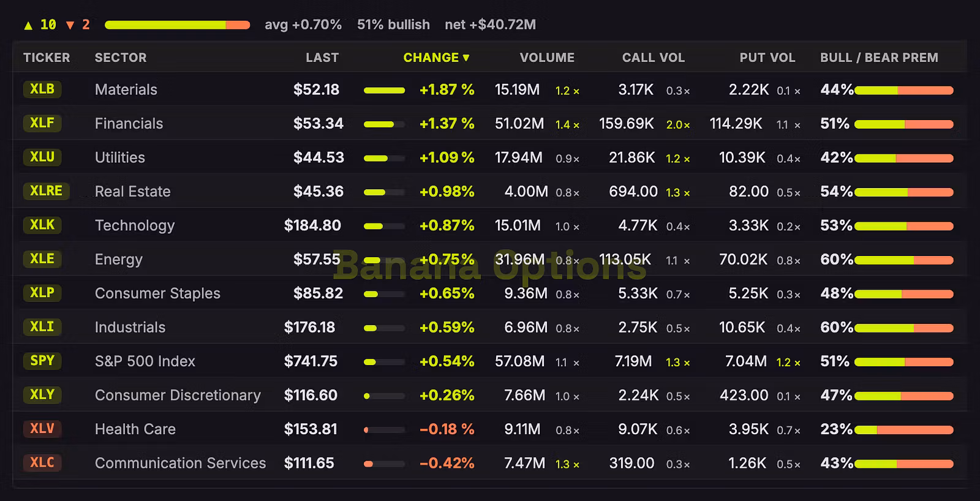980x501 pixels.
Task: Open the Communication Services sector name
Action: (x=180, y=463)
